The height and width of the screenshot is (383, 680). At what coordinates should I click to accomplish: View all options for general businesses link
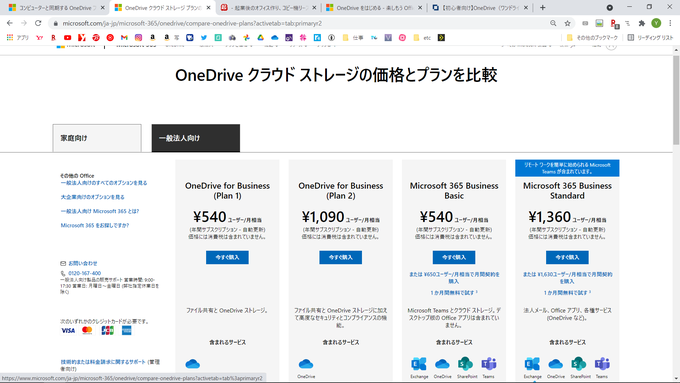tap(104, 183)
